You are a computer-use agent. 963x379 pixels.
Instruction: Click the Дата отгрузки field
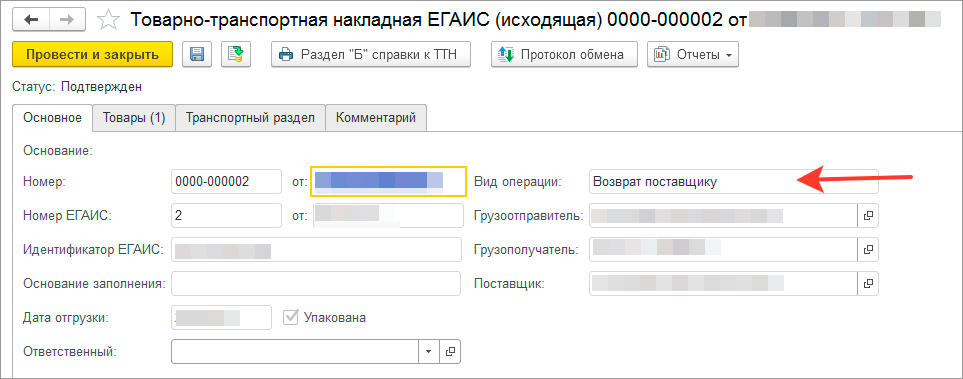click(x=221, y=318)
